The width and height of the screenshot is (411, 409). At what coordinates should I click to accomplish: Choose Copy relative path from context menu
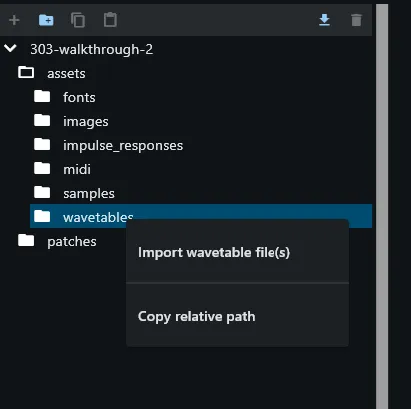pos(237,316)
